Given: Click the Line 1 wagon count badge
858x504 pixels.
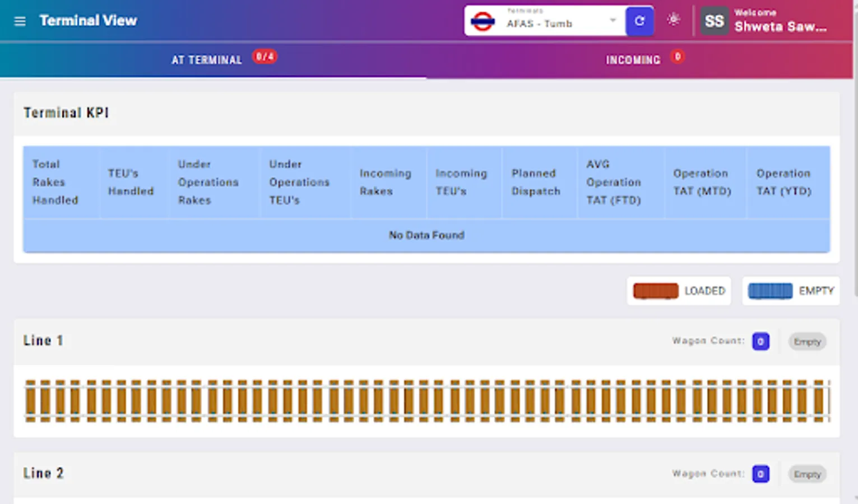Looking at the screenshot, I should tap(760, 341).
